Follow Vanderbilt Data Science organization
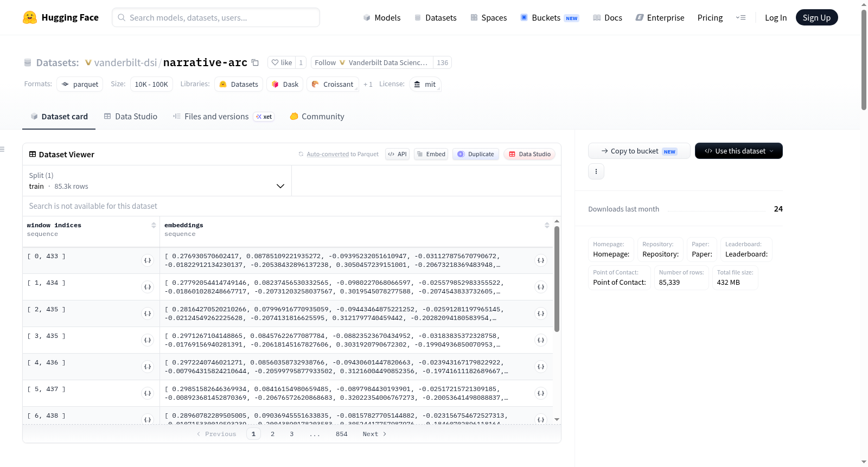The image size is (868, 467). pyautogui.click(x=372, y=62)
